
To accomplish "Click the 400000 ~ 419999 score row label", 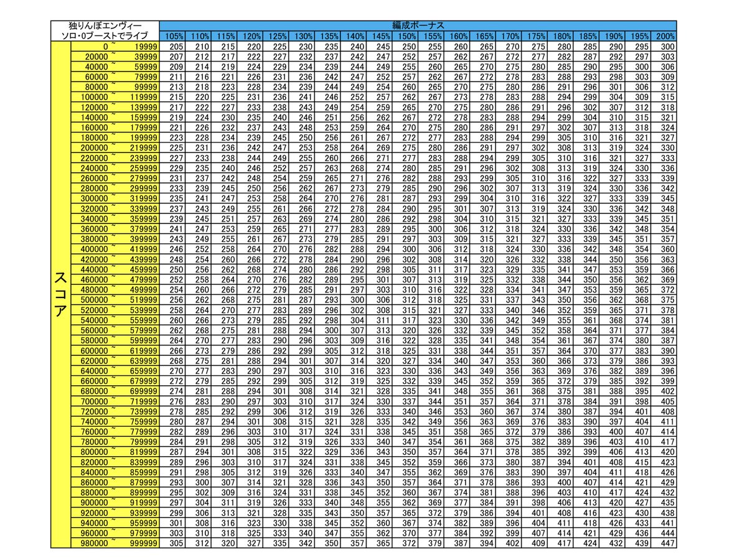I will click(x=114, y=250).
